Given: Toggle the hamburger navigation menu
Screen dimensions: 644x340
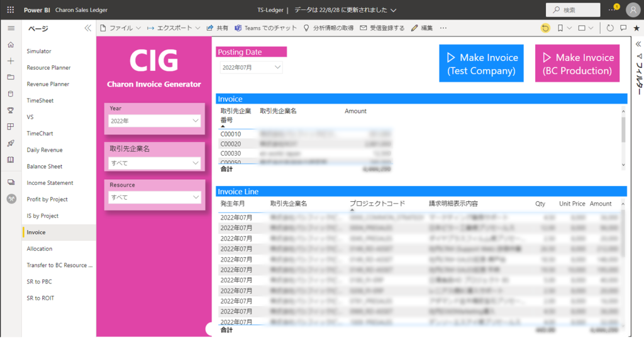Looking at the screenshot, I should click(11, 28).
